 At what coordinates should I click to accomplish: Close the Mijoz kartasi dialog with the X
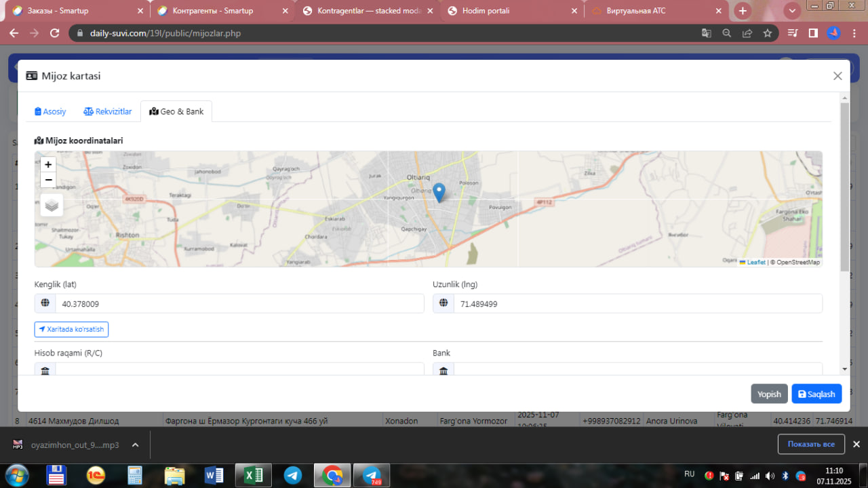[837, 76]
